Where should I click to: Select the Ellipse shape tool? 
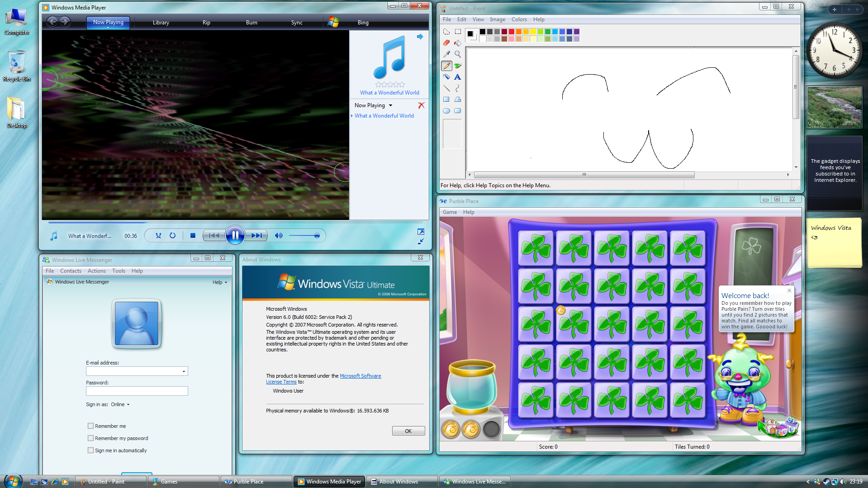pyautogui.click(x=446, y=111)
